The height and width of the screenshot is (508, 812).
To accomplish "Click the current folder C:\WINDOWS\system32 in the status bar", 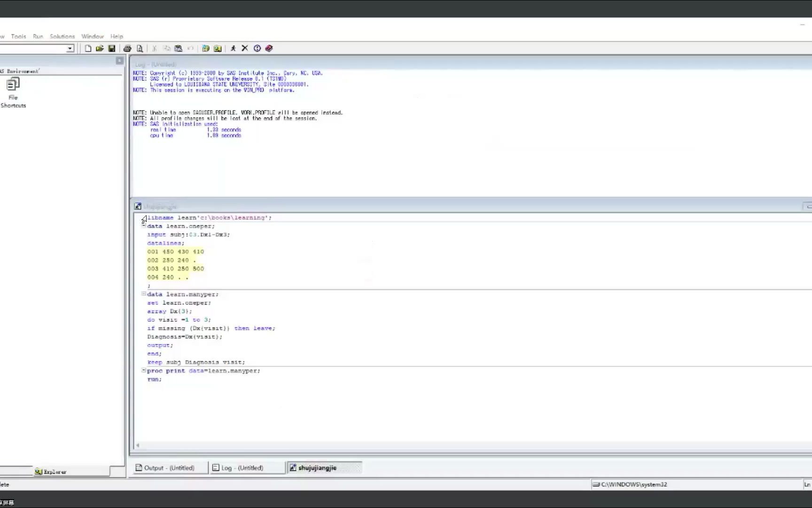I will point(634,484).
